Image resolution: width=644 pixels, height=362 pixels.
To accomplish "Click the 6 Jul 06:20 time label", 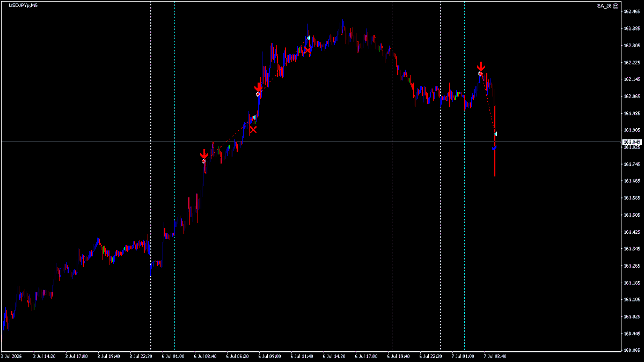I will click(x=238, y=356).
